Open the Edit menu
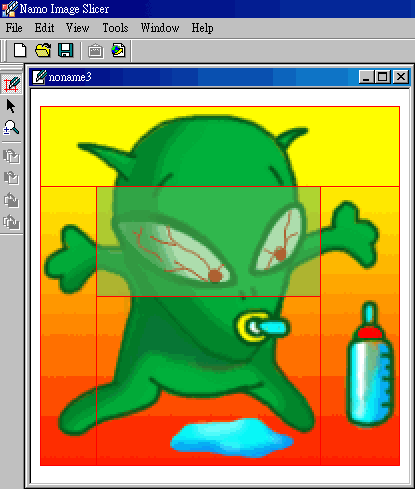The height and width of the screenshot is (489, 415). [x=44, y=28]
